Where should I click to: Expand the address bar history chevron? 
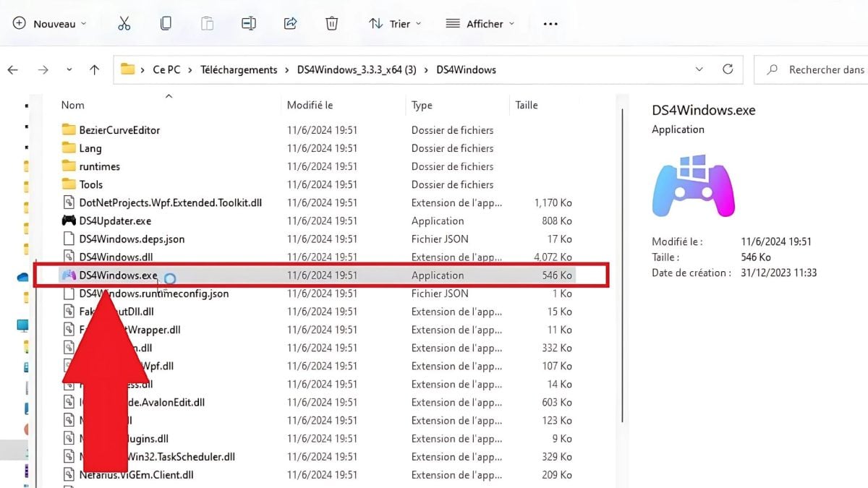(699, 70)
